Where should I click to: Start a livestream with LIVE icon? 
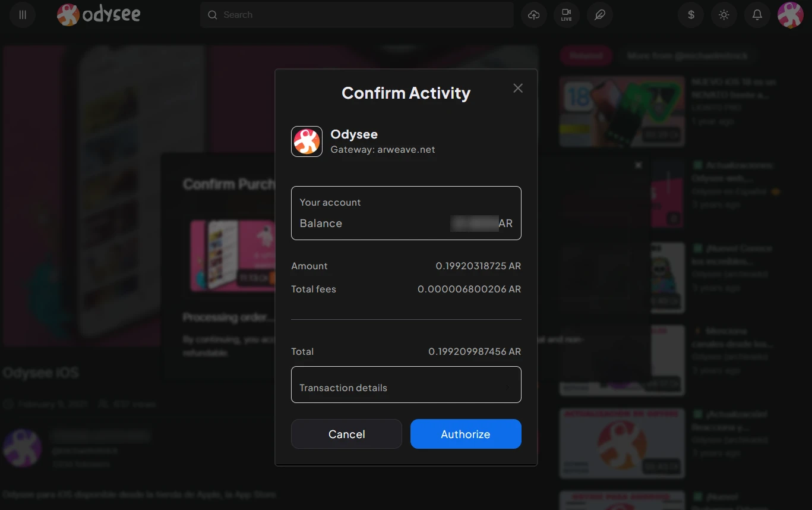pyautogui.click(x=566, y=15)
